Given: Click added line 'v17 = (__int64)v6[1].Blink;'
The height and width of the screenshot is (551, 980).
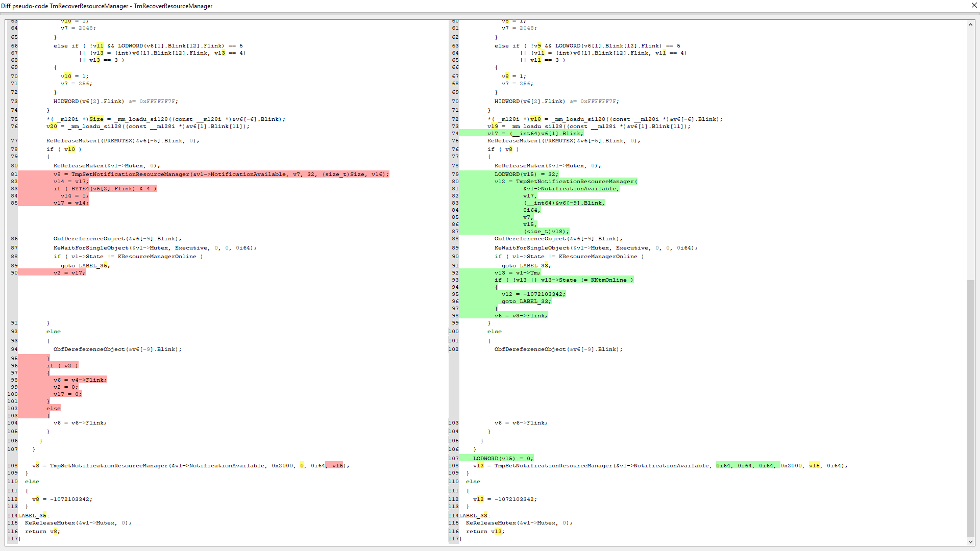Looking at the screenshot, I should pyautogui.click(x=534, y=133).
